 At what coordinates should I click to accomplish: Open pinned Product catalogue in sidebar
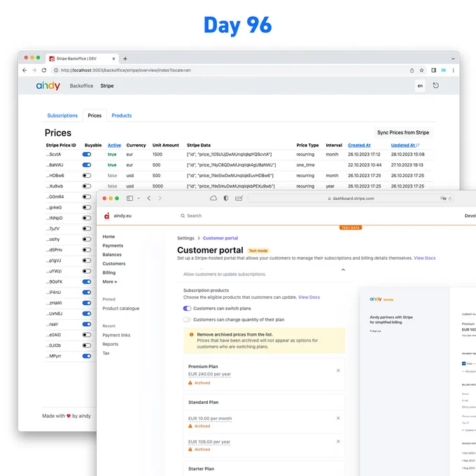click(121, 309)
